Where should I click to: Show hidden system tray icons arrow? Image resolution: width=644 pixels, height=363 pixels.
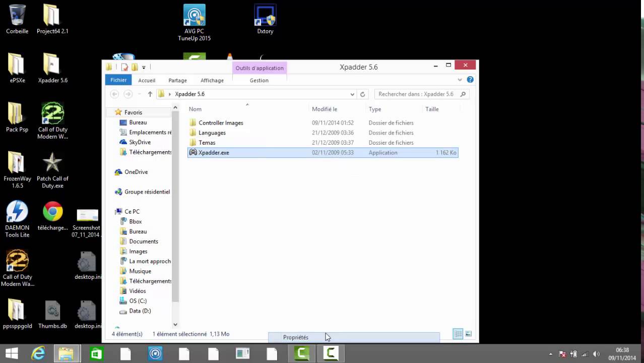pos(551,354)
